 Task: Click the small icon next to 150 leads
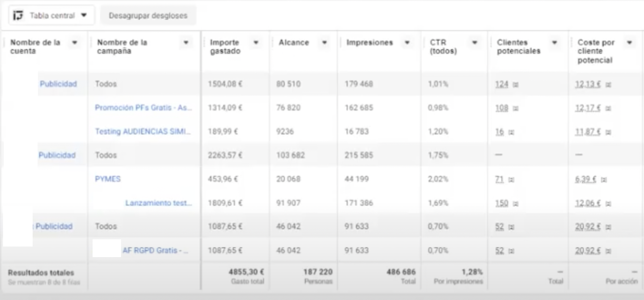(x=515, y=204)
